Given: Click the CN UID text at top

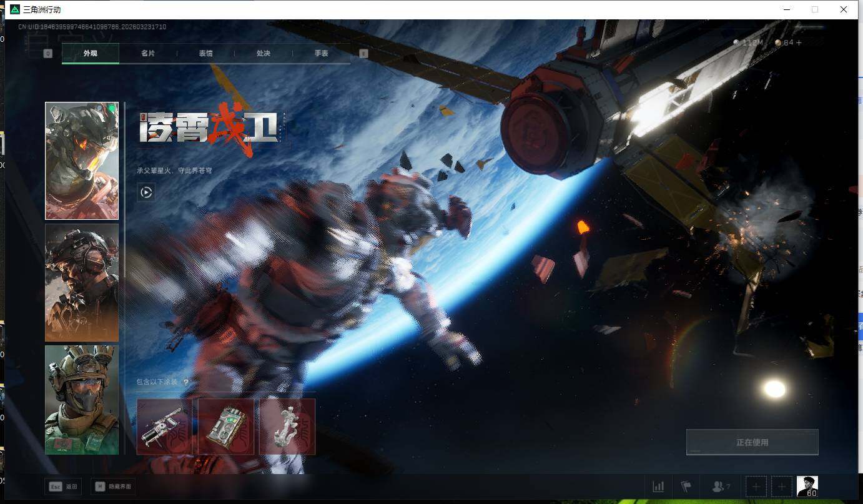Looking at the screenshot, I should point(92,27).
